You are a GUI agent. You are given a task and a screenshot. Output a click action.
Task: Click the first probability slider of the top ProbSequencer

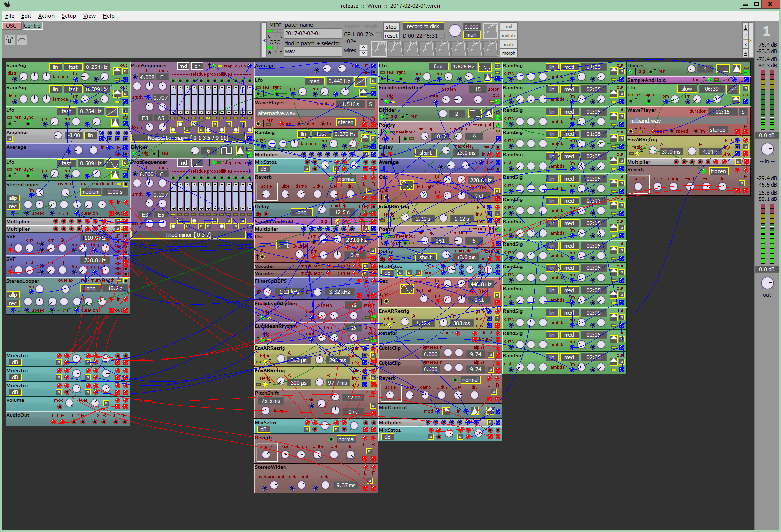tap(173, 101)
